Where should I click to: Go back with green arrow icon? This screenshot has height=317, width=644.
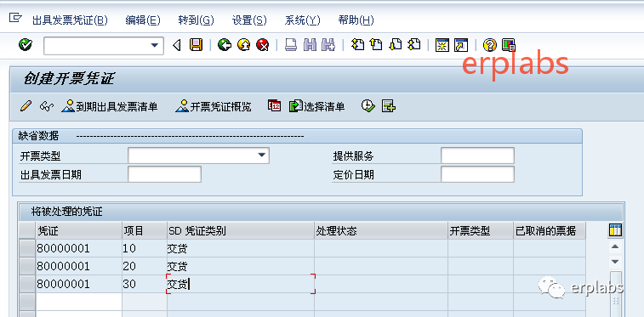[225, 45]
